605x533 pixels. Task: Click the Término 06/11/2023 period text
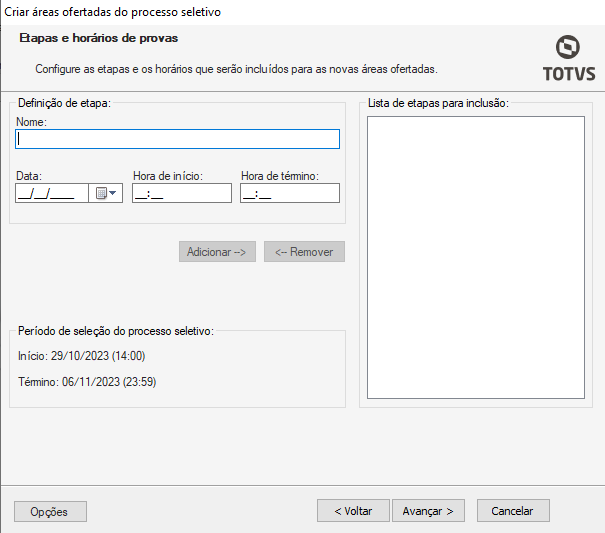[x=87, y=382]
